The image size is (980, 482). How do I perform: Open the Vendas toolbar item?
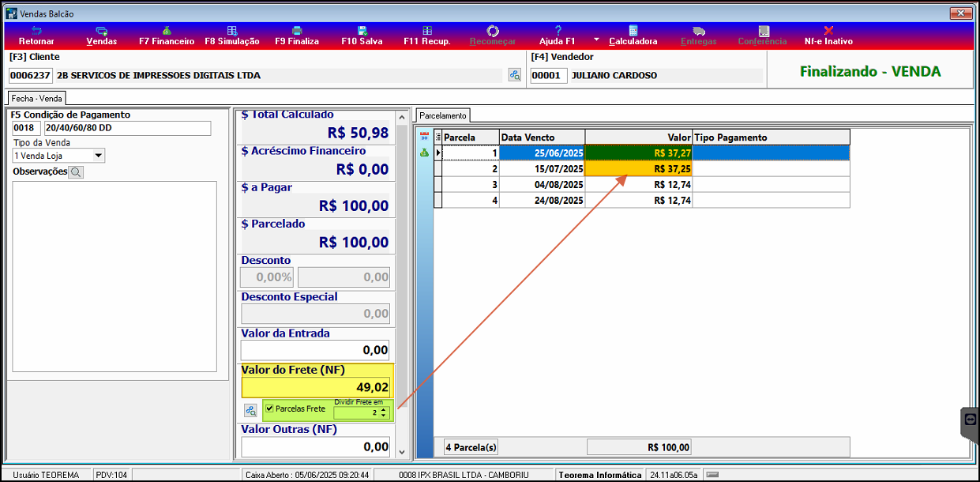(101, 36)
